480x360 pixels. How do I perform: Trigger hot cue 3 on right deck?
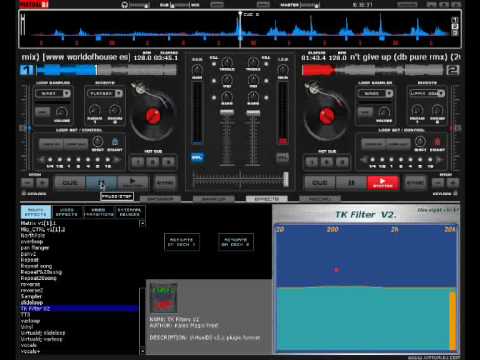342,162
